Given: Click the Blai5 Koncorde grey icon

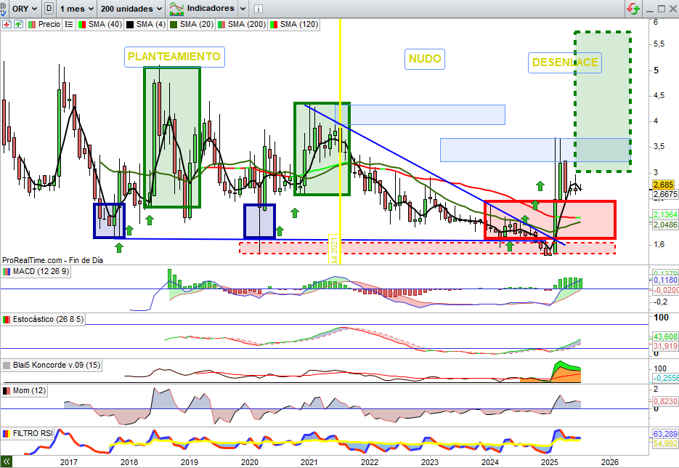Looking at the screenshot, I should (x=6, y=365).
